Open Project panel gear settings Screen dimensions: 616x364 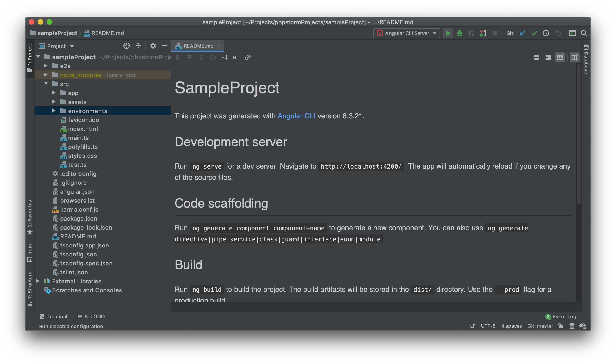(x=153, y=46)
